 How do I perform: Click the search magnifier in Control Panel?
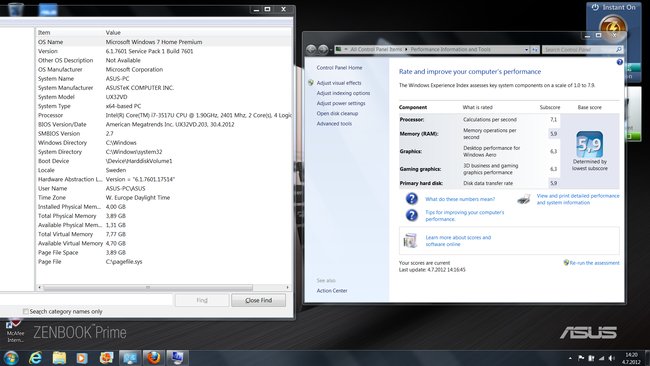[x=618, y=50]
